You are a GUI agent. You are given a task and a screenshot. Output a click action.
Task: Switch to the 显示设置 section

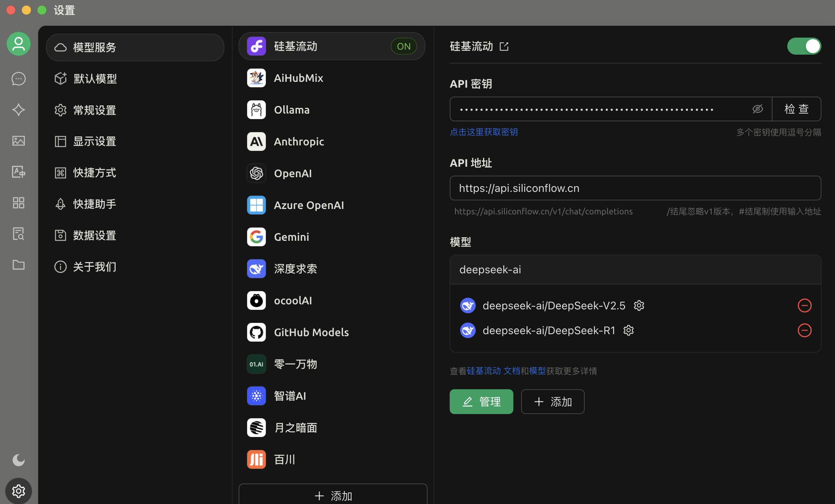point(94,141)
